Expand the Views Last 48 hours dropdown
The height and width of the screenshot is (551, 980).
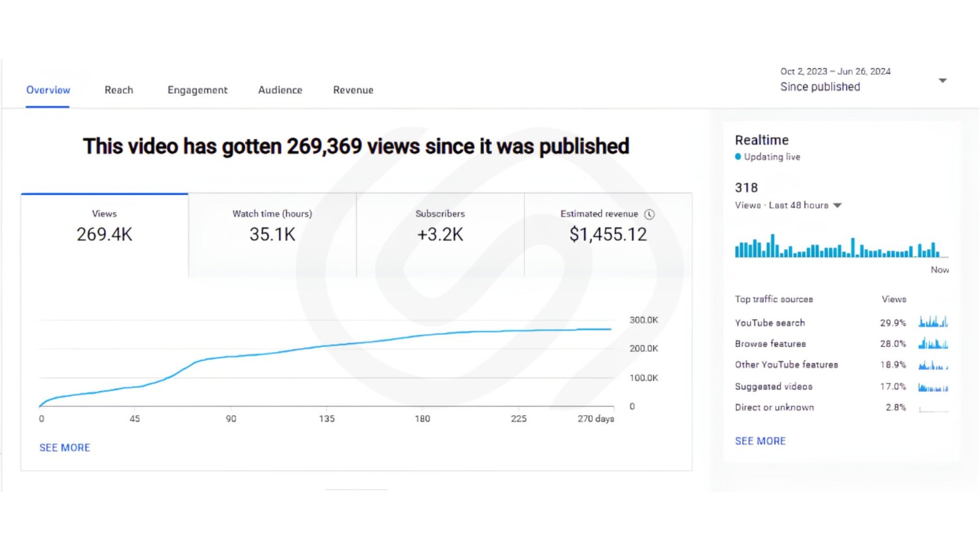(837, 206)
